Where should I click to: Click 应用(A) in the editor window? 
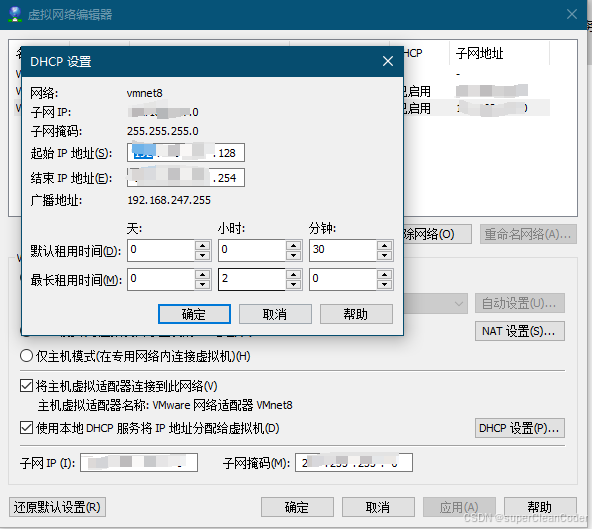459,507
